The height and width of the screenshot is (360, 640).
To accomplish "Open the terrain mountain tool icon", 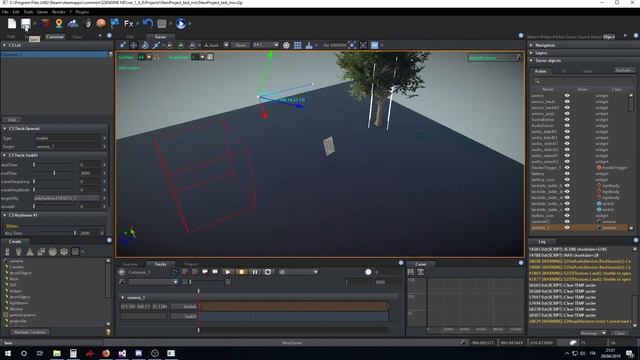I will point(73,24).
